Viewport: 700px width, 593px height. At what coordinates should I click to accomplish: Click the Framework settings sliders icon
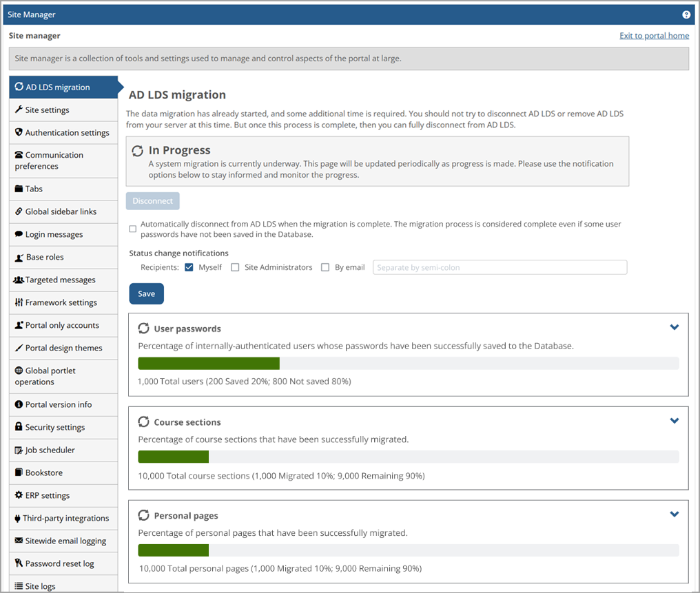[x=19, y=302]
